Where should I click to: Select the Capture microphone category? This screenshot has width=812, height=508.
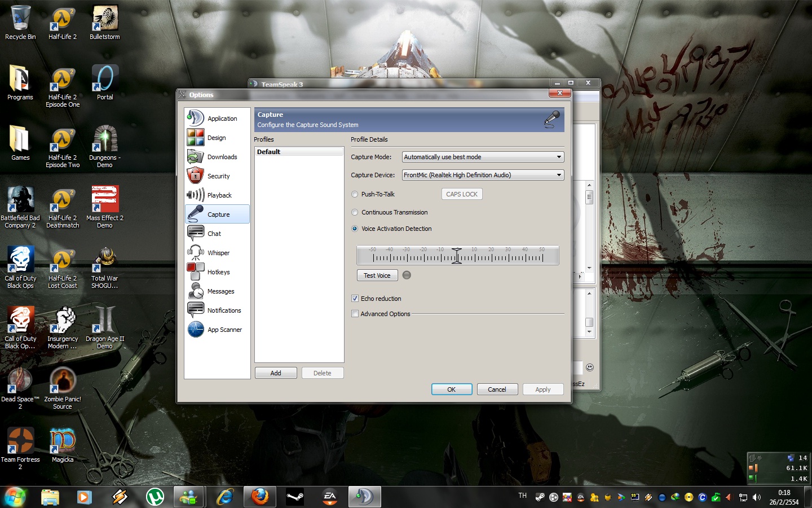click(217, 214)
